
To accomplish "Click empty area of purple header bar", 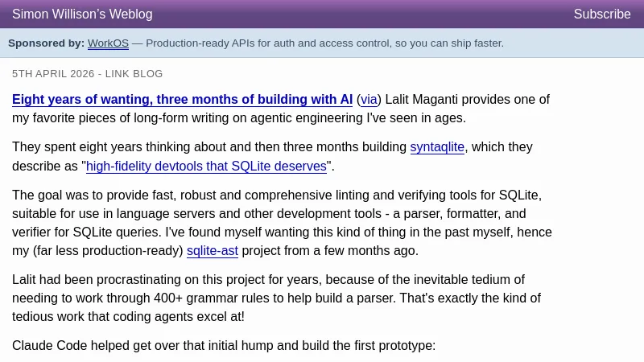I will coord(362,14).
